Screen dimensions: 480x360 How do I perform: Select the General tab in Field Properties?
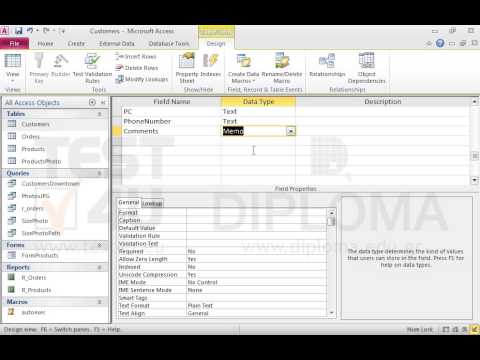point(128,202)
